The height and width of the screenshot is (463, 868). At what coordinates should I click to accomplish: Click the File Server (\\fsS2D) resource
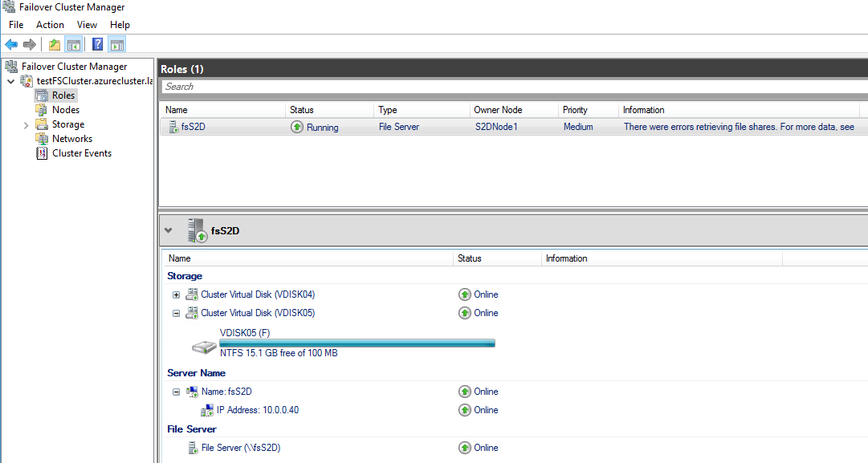click(240, 448)
